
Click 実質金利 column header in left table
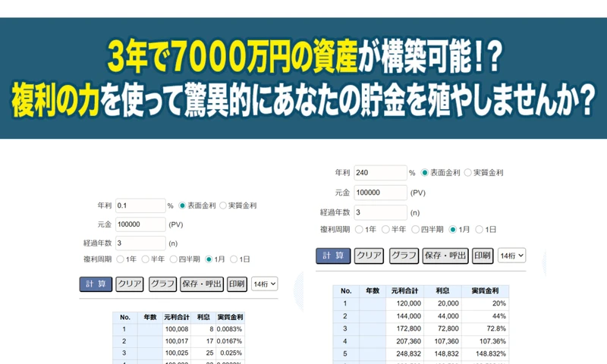231,317
